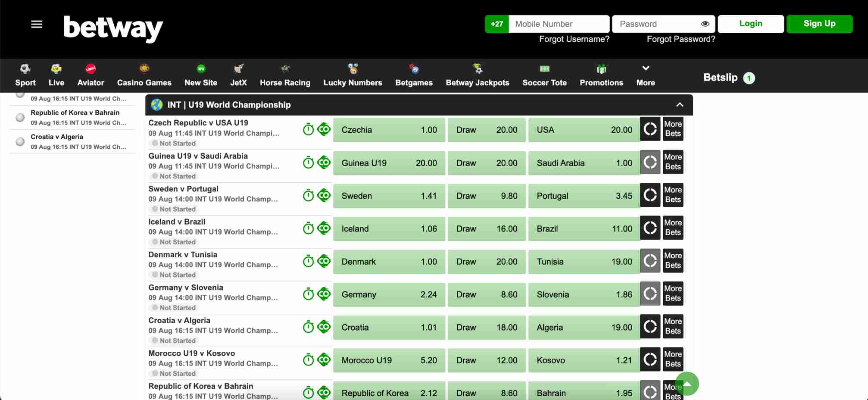
Task: Open Promotions
Action: tap(601, 75)
